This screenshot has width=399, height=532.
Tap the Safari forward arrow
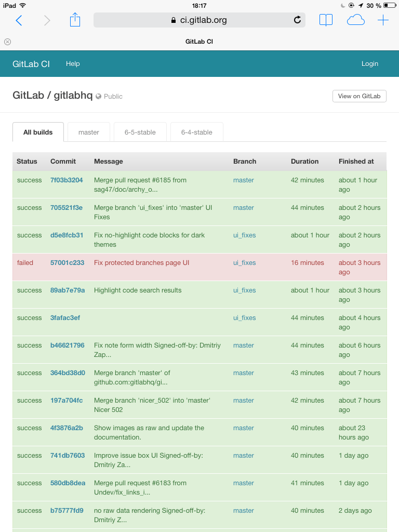(47, 20)
